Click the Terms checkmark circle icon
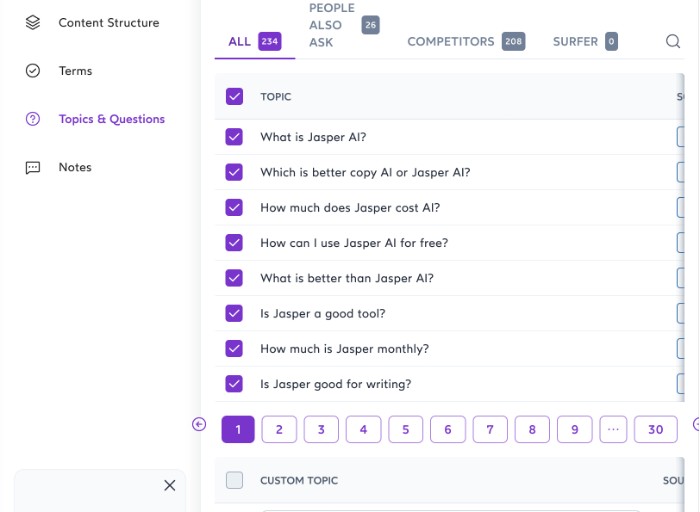This screenshot has height=512, width=700. click(x=33, y=71)
